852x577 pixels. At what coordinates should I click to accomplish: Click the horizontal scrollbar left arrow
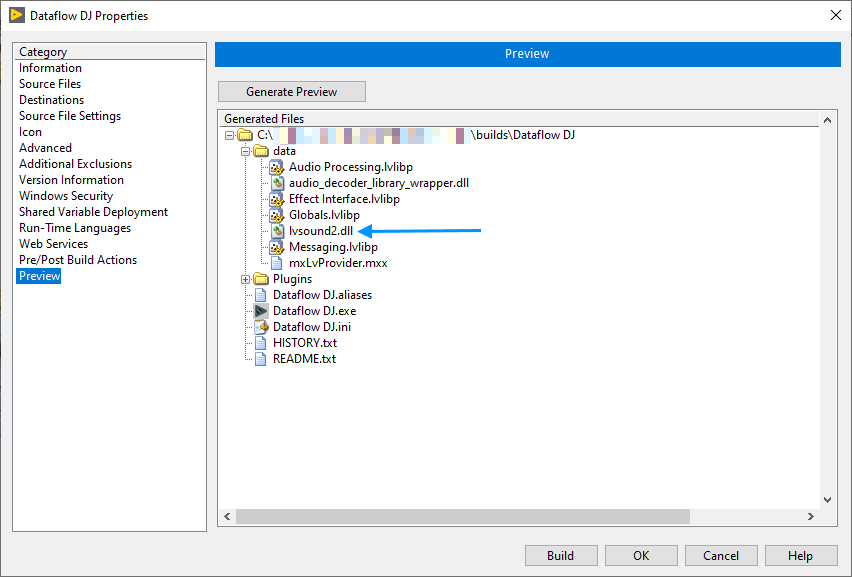[227, 517]
